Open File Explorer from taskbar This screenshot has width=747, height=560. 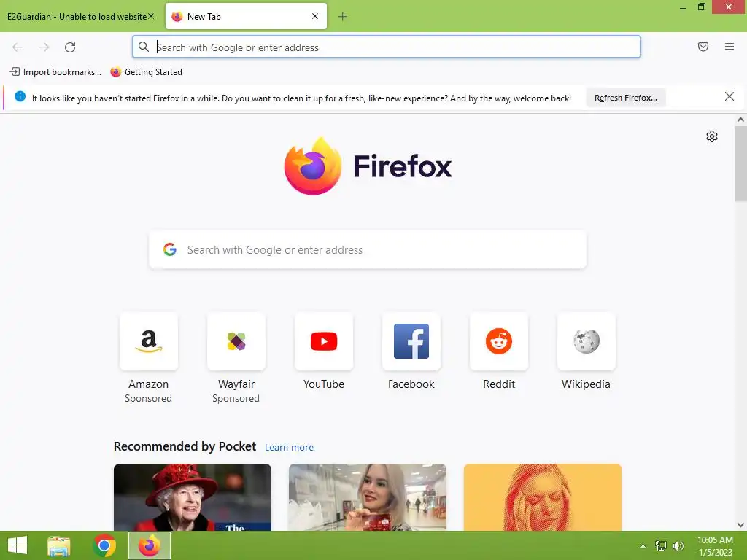[x=59, y=545]
